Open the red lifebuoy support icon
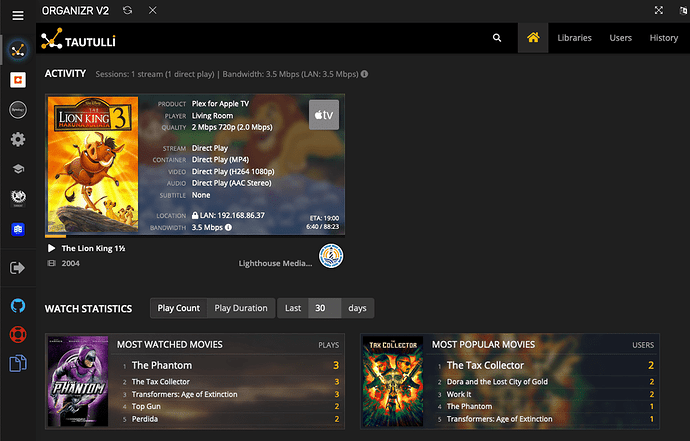Image resolution: width=690 pixels, height=441 pixels. point(18,334)
